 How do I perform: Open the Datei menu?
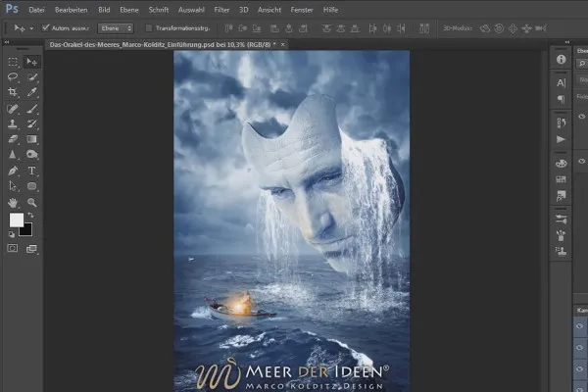(37, 10)
